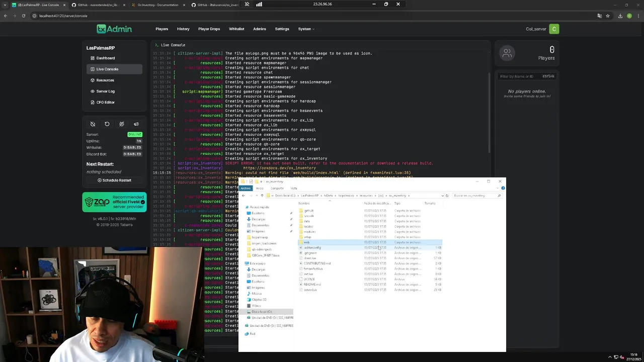Select Este equipo in Explorer navigation
Image resolution: width=644 pixels, height=362 pixels.
coord(257,263)
